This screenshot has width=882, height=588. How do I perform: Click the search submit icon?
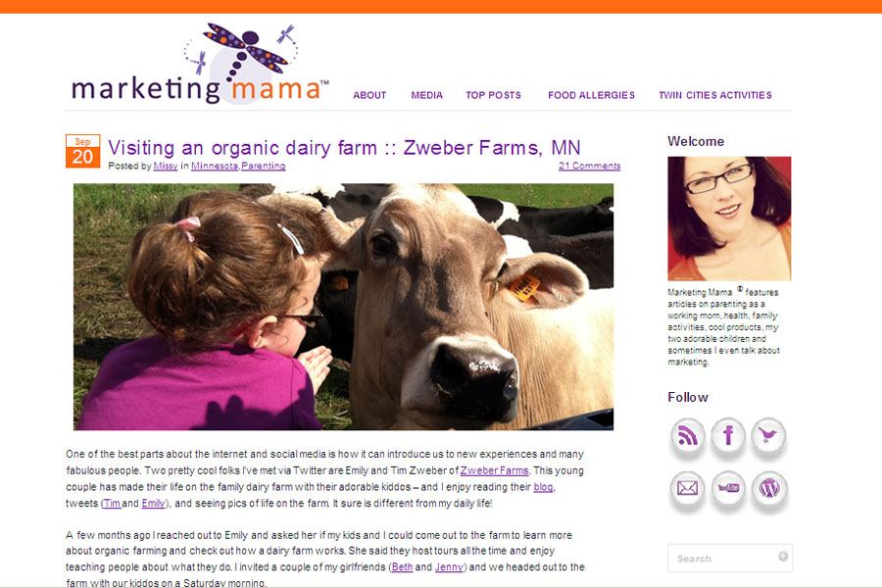(782, 557)
